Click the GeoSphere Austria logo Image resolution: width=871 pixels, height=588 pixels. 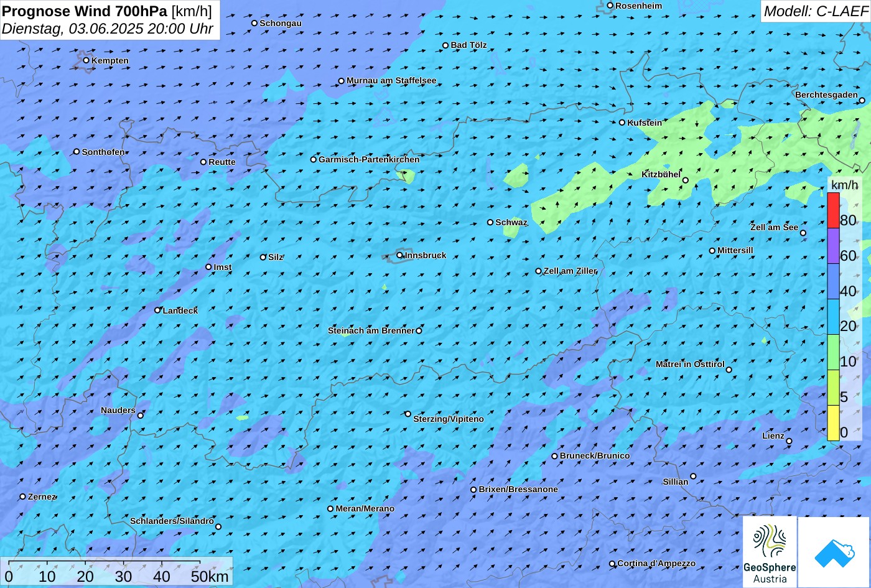tap(770, 553)
